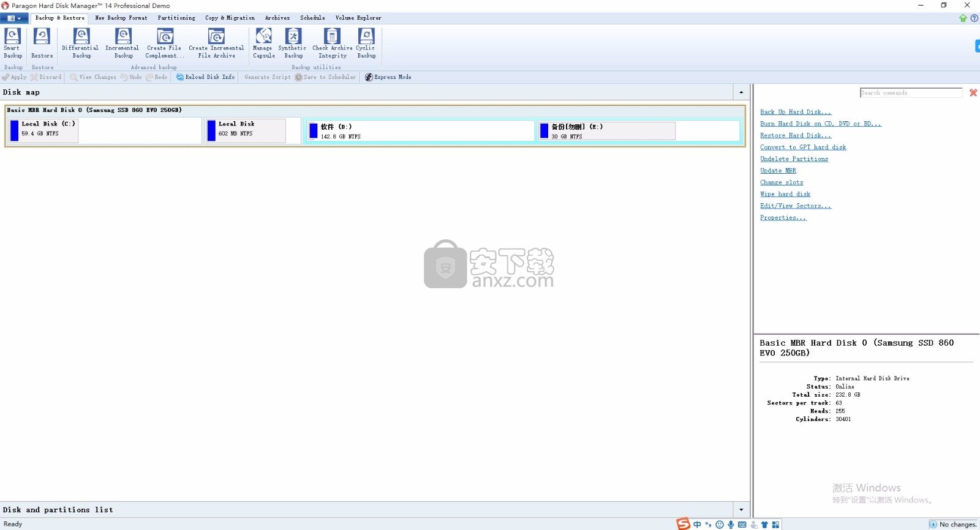Image resolution: width=980 pixels, height=530 pixels.
Task: Open the Help question mark icon
Action: click(x=974, y=18)
